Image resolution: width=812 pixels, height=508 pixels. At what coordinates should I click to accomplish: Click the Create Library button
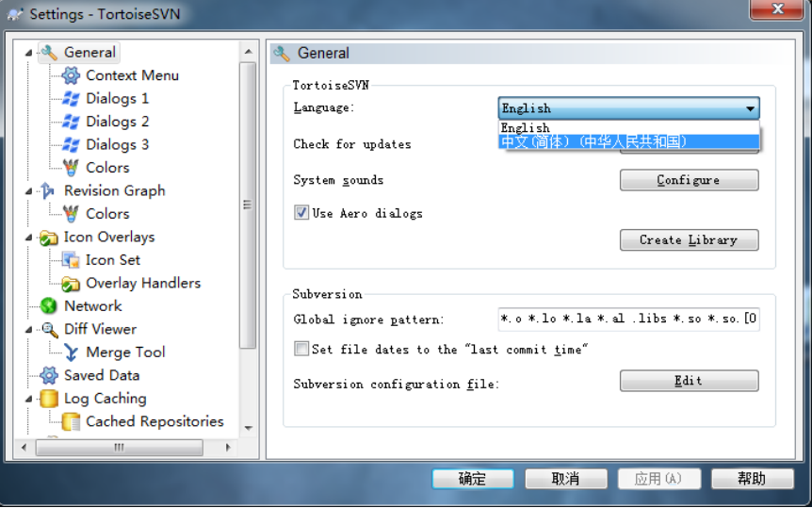(689, 240)
